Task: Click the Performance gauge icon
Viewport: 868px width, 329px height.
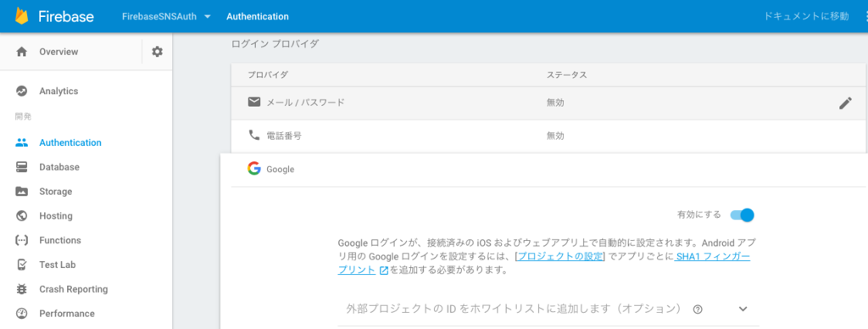Action: pos(21,313)
